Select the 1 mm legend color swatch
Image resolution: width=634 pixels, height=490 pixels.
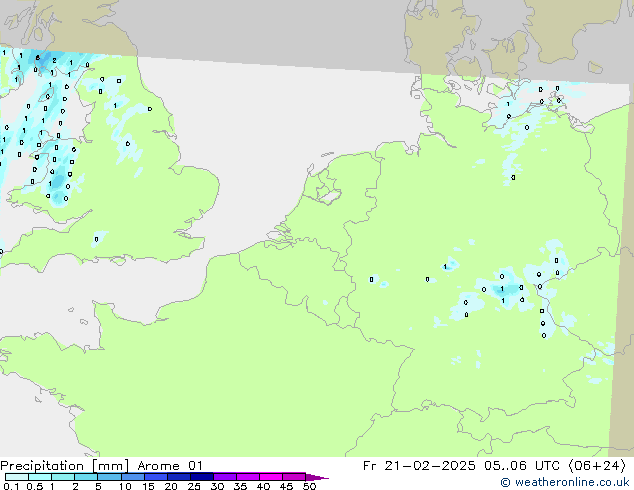coord(63,477)
